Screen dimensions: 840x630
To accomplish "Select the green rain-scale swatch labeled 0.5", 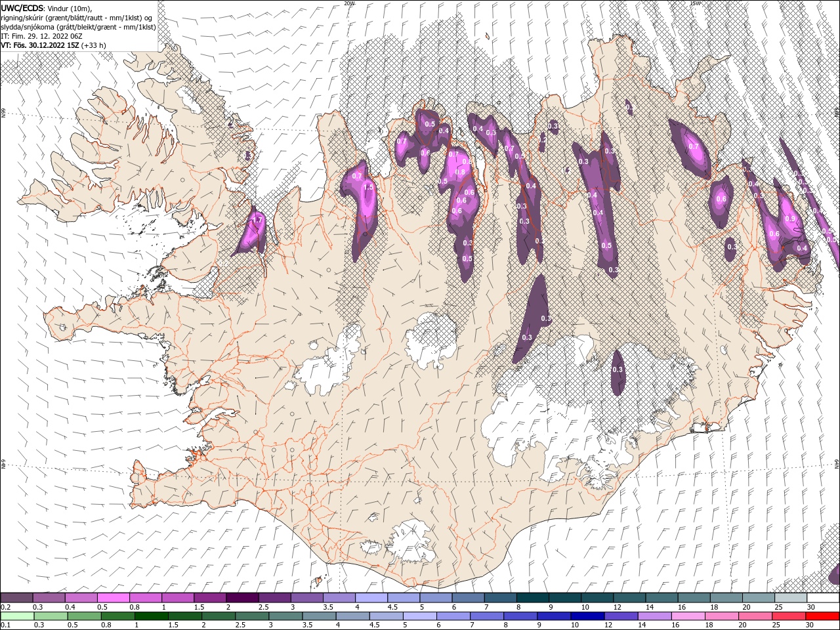I will (x=84, y=616).
